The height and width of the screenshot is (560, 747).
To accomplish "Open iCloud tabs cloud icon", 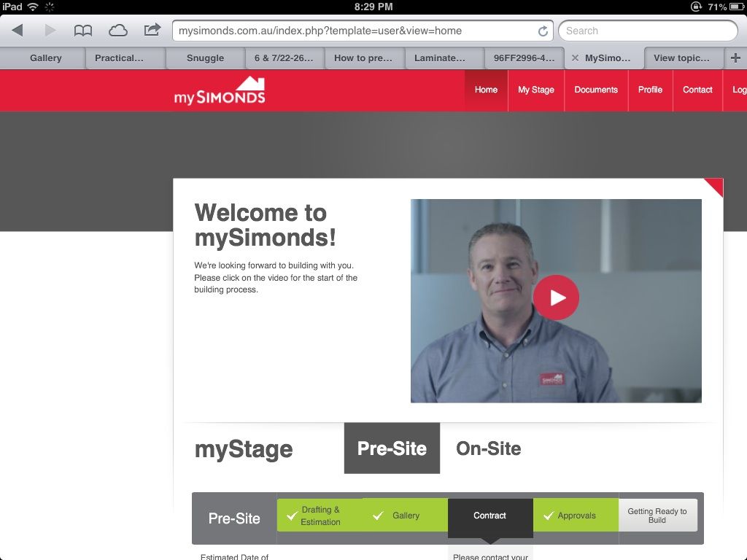I will coord(117,31).
